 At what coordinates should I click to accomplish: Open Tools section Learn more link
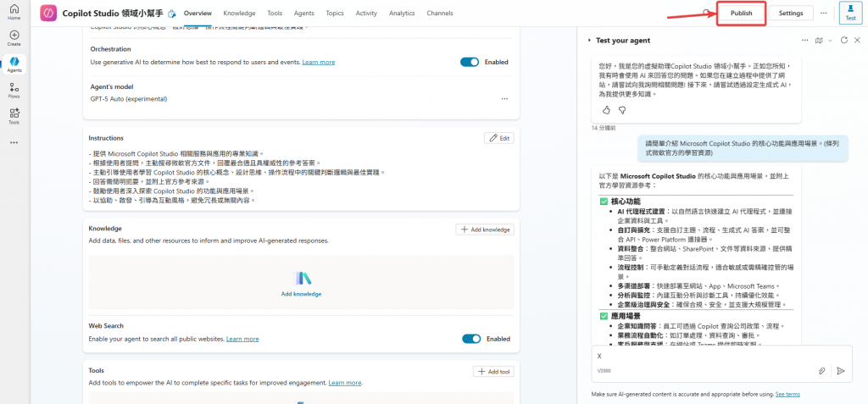click(345, 383)
